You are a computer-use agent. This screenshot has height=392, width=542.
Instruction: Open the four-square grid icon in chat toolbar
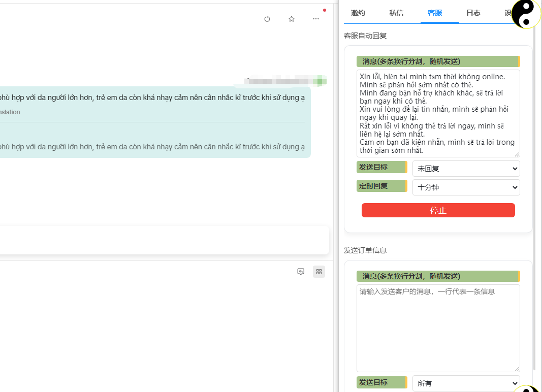[319, 272]
